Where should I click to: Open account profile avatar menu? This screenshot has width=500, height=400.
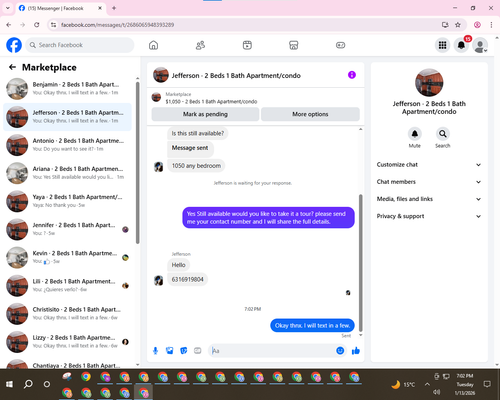click(x=480, y=45)
